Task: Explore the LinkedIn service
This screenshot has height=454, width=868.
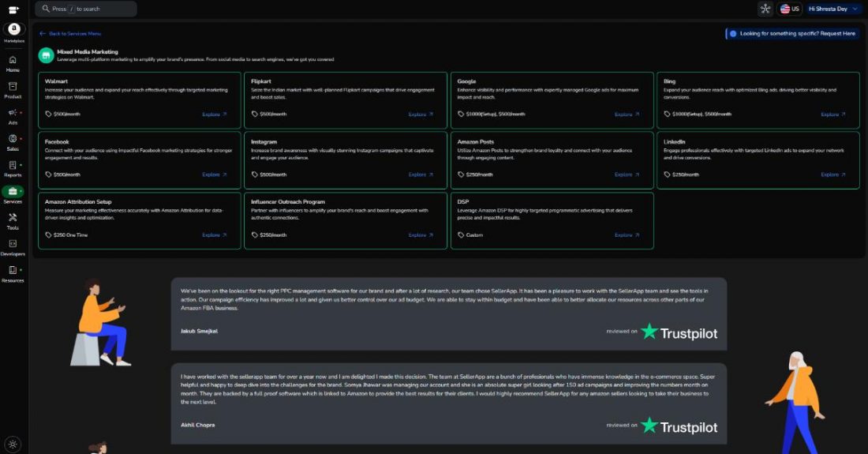Action: point(833,174)
